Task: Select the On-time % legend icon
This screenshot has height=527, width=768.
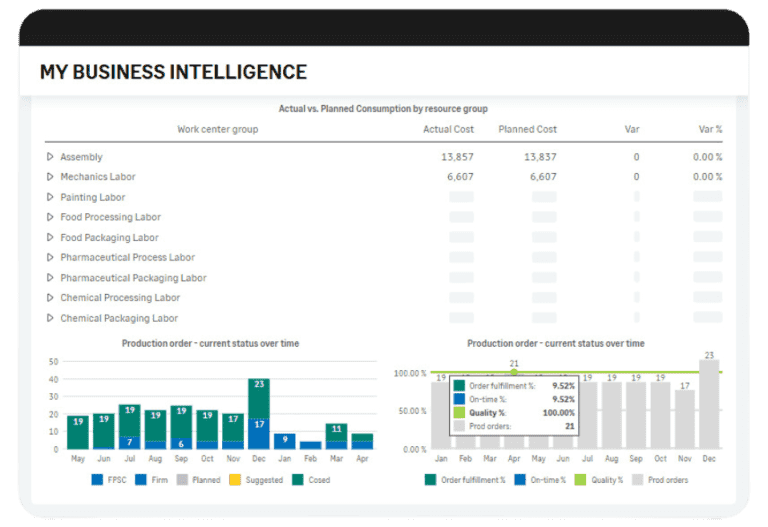Action: click(x=522, y=480)
